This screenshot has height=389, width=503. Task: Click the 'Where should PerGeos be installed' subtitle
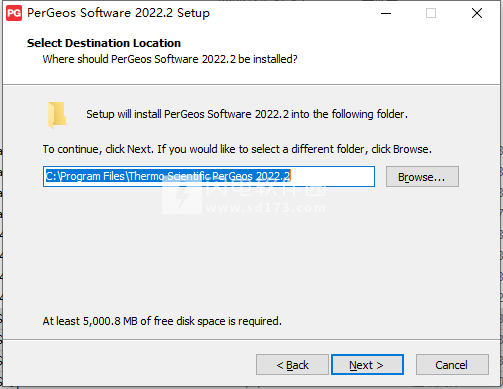(170, 59)
